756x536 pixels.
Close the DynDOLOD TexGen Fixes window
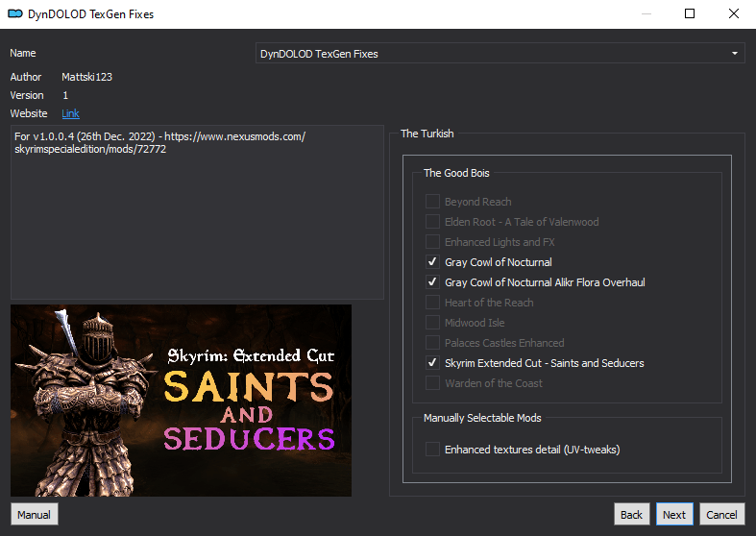[x=733, y=13]
